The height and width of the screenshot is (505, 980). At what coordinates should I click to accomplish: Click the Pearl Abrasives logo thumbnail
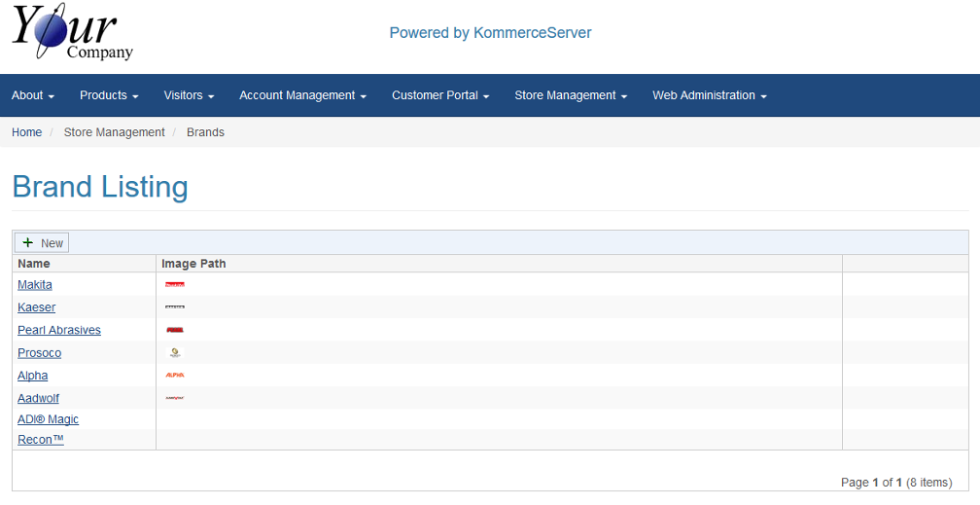pyautogui.click(x=175, y=330)
